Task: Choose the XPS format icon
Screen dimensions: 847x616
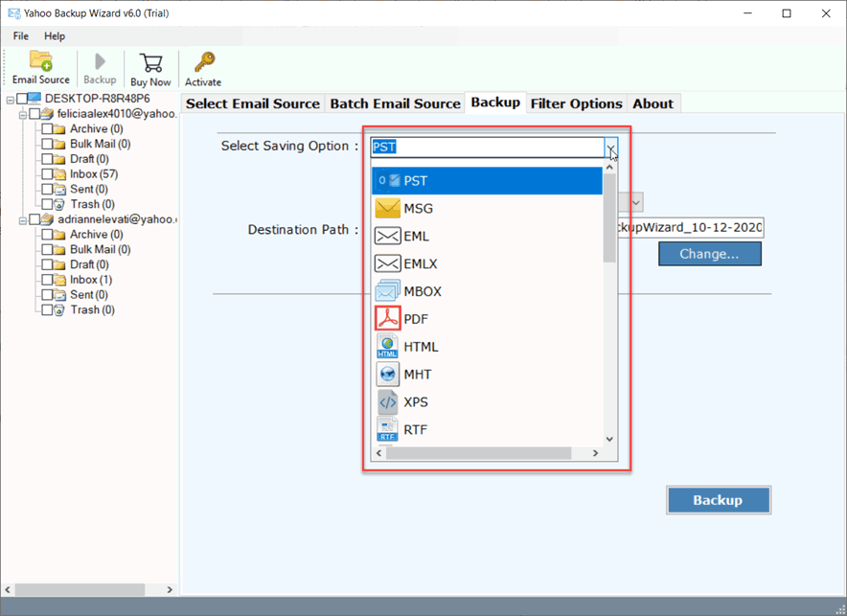Action: [387, 402]
